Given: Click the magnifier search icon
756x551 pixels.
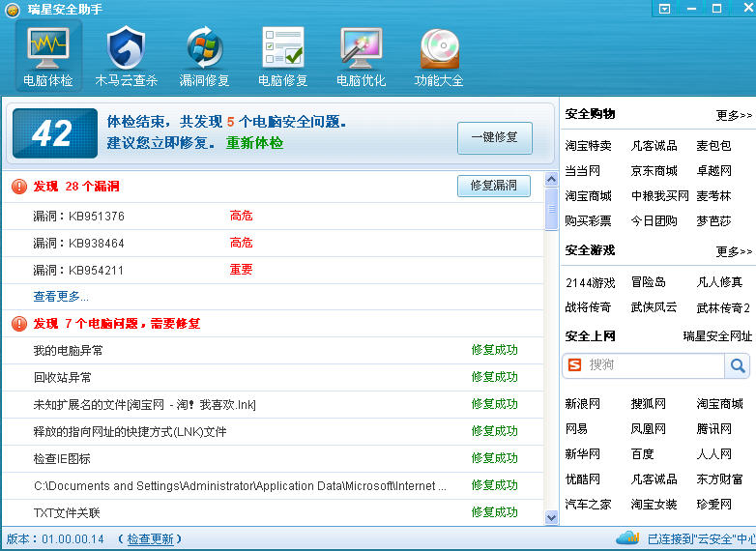Looking at the screenshot, I should coord(738,365).
